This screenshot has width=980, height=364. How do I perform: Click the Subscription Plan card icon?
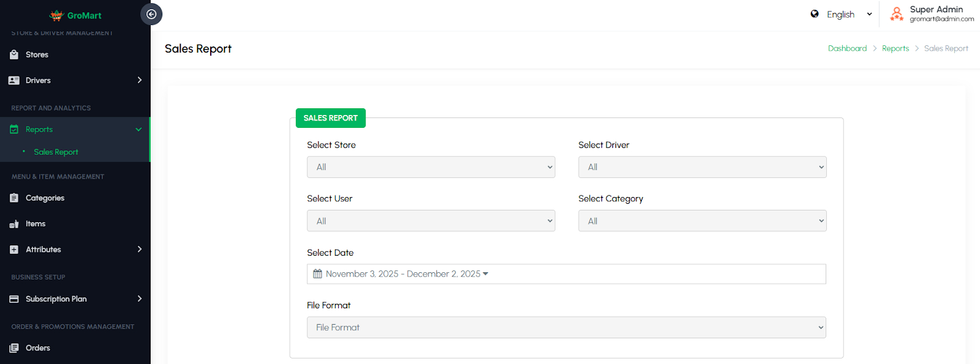click(x=14, y=299)
